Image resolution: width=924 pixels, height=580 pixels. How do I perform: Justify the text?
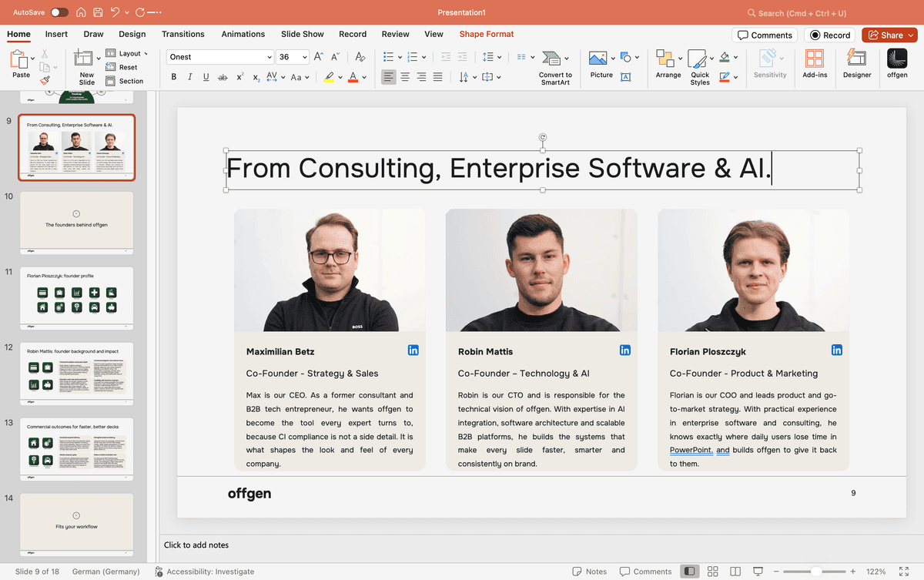pos(437,77)
